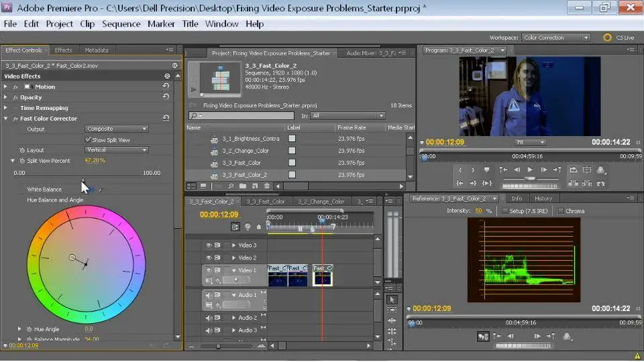Select the Ripple Edit tool

pos(391,320)
